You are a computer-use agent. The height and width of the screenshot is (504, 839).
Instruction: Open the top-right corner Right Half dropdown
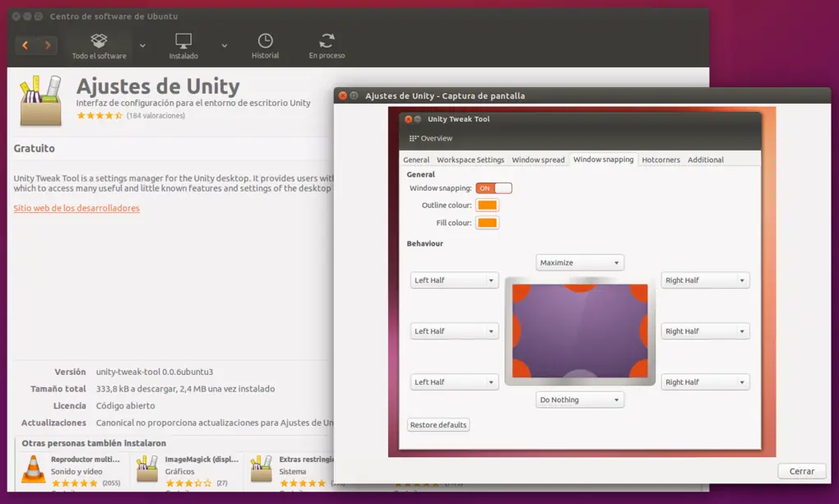(x=705, y=280)
